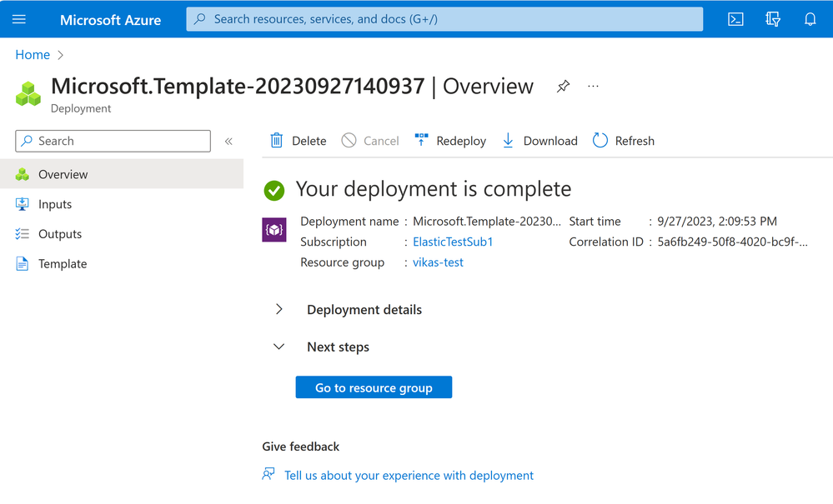This screenshot has width=833, height=504.
Task: Redeploy the template
Action: [x=450, y=141]
